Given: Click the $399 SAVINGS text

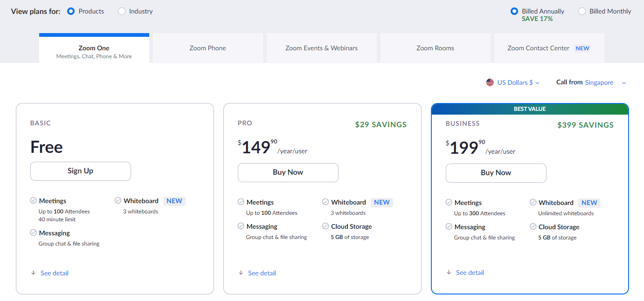Looking at the screenshot, I should pos(586,125).
